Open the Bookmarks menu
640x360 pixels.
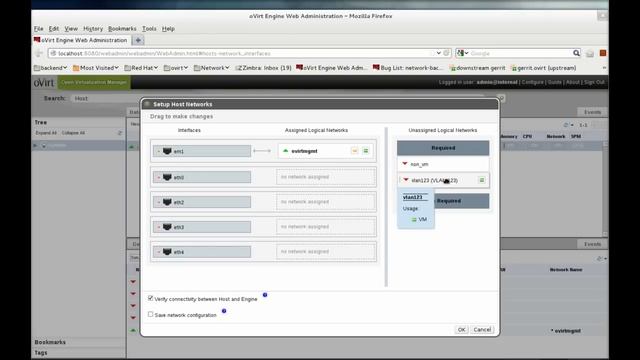pos(122,29)
